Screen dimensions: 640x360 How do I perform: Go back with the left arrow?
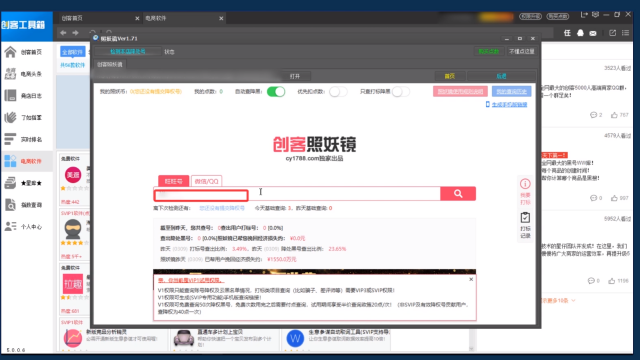(63, 33)
